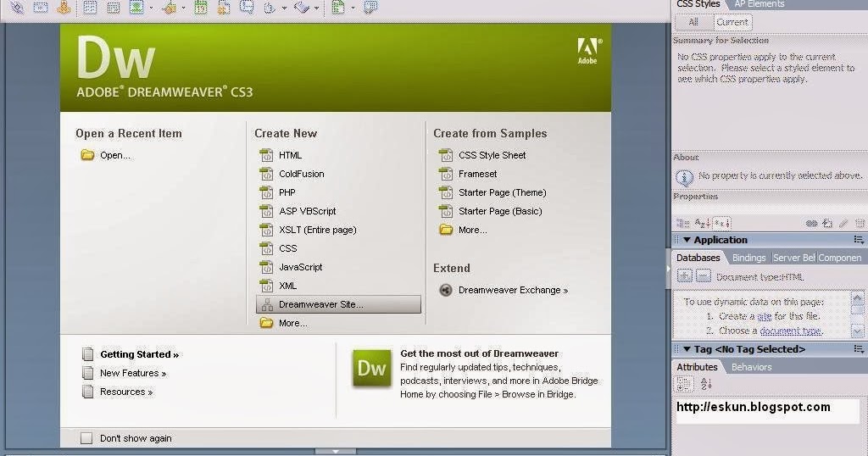Click the Databases list scroll up arrow
This screenshot has height=456, width=868.
coord(858,299)
